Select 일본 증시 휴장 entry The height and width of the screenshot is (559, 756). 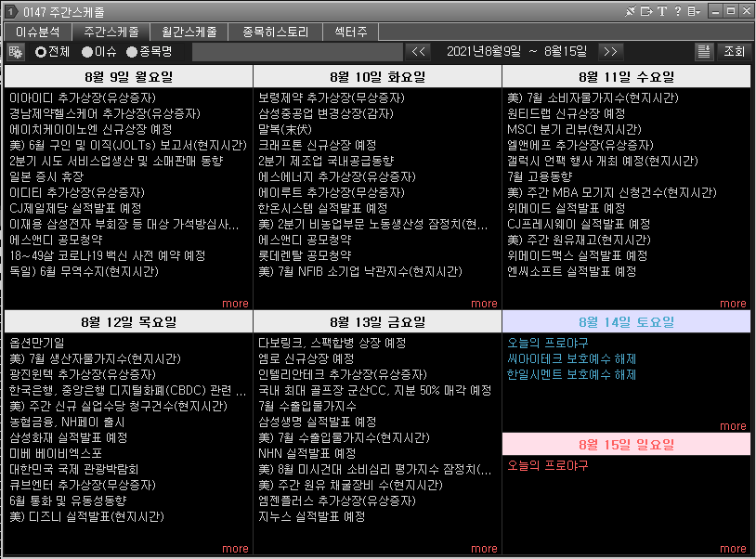[46, 176]
